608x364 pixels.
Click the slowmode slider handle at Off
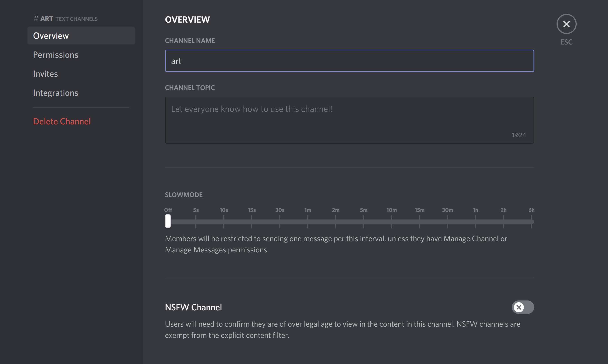coord(168,221)
